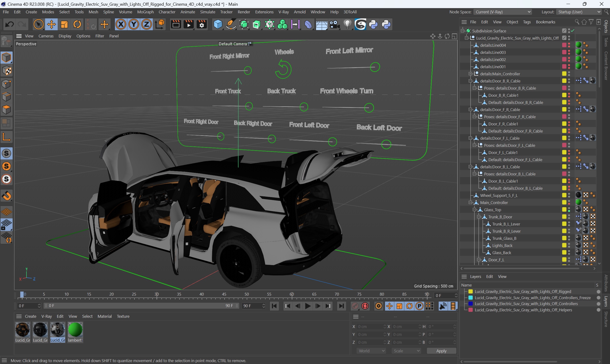
Task: Open the V-Ray menu
Action: [283, 12]
